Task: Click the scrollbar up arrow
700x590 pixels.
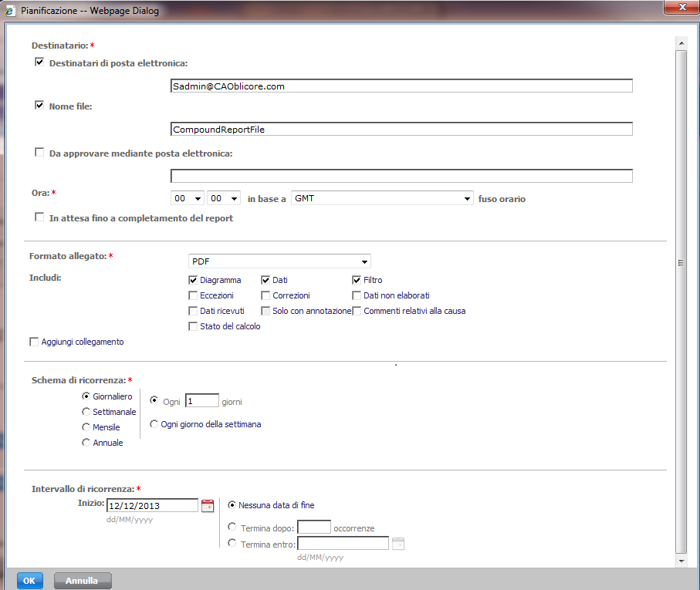Action: [x=681, y=43]
